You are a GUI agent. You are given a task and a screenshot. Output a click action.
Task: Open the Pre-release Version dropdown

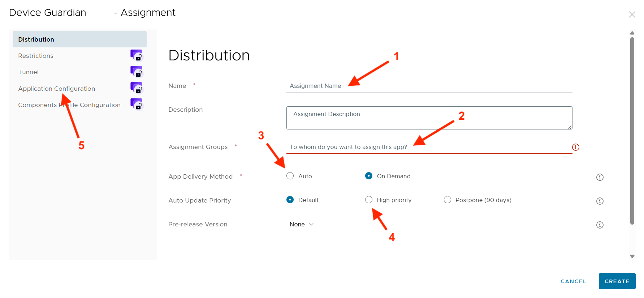point(301,225)
